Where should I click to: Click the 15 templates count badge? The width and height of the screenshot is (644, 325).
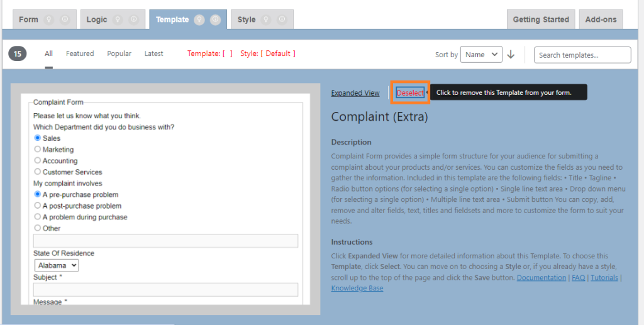coord(18,54)
